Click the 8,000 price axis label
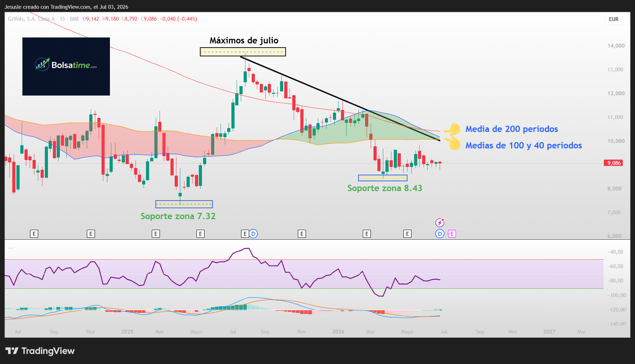 tap(614, 189)
